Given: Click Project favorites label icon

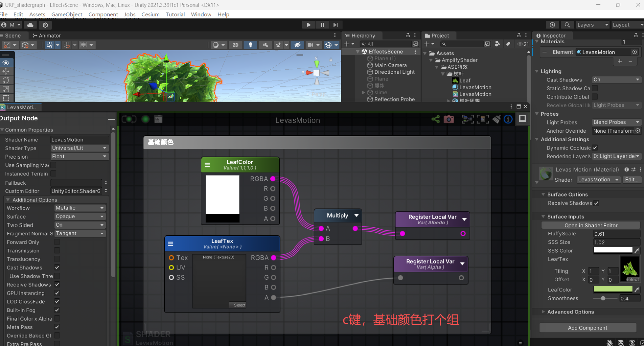Looking at the screenshot, I should point(508,44).
